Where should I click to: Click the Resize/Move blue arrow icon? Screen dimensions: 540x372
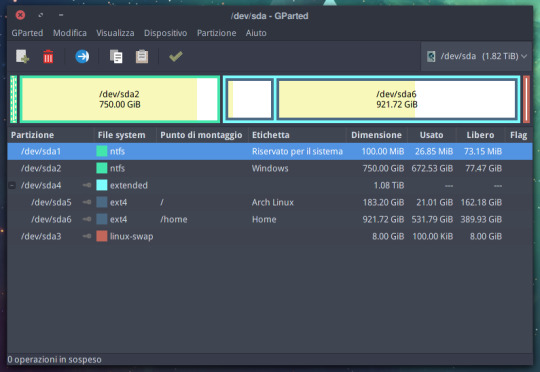coord(82,56)
